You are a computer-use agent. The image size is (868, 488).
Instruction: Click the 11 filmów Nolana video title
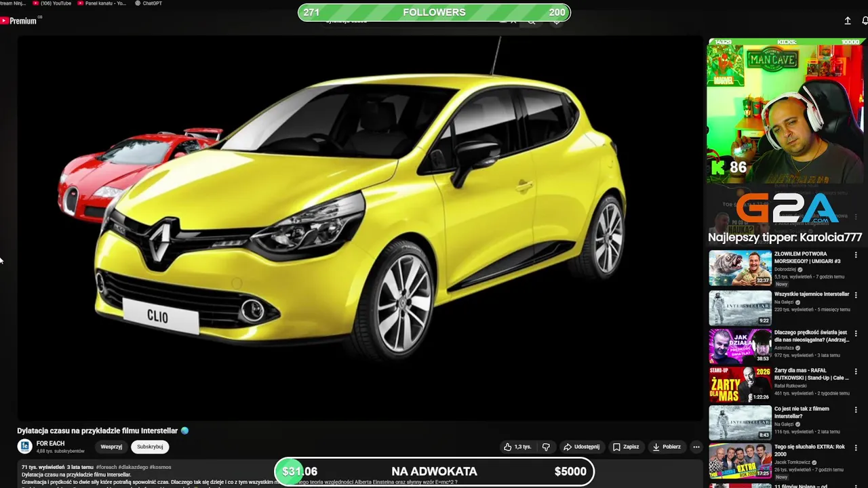pyautogui.click(x=801, y=486)
